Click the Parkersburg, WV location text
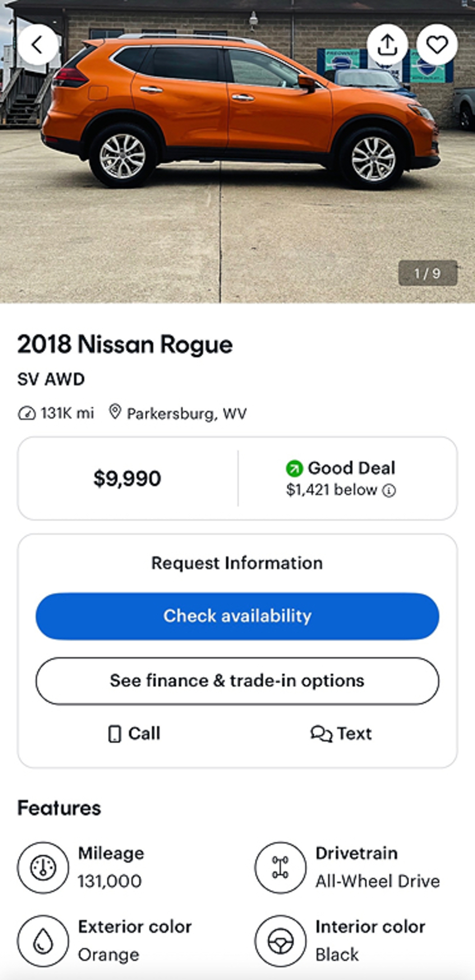The image size is (475, 980). [x=186, y=414]
